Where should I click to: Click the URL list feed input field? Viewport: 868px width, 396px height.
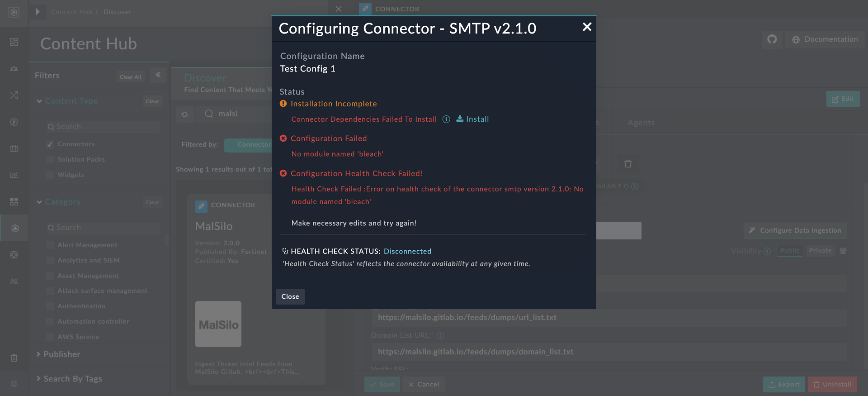coord(609,318)
